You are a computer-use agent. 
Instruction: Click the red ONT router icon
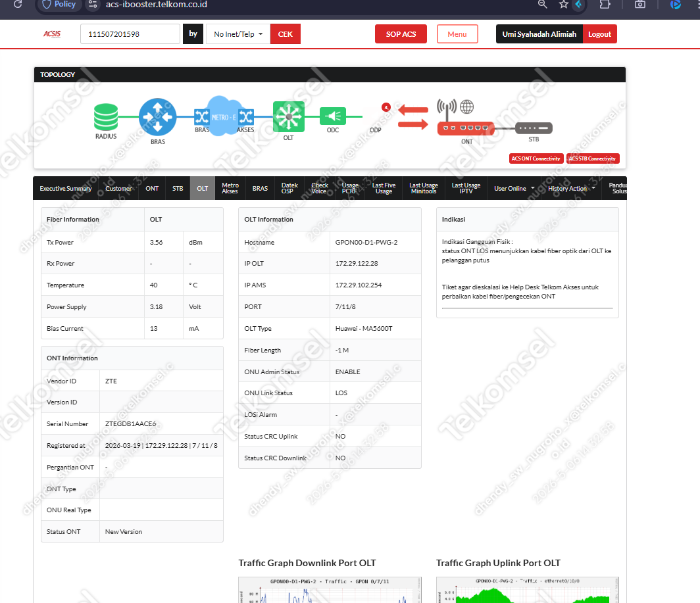coord(466,128)
